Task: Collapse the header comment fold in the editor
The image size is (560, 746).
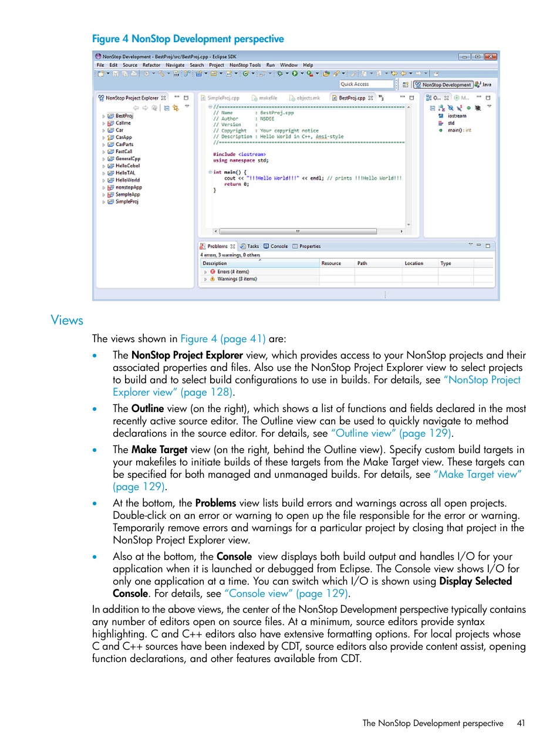Action: 210,107
